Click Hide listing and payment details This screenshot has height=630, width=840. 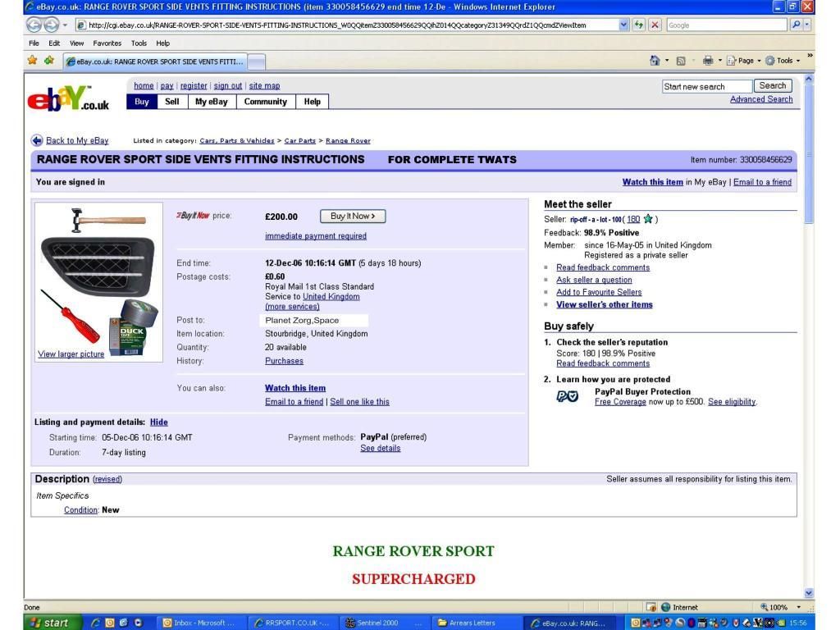click(x=158, y=422)
